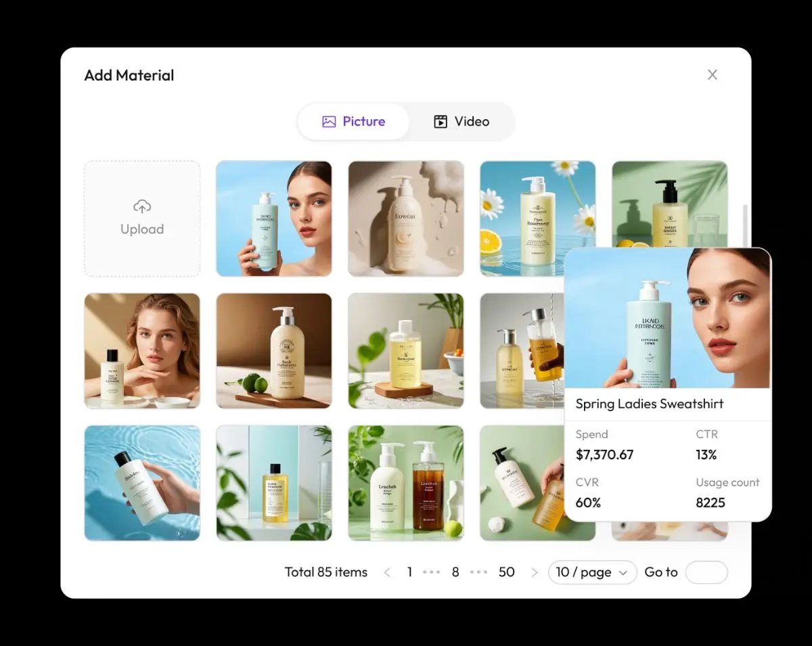Click the first pagination ellipsis after page 1
812x646 pixels.
431,572
